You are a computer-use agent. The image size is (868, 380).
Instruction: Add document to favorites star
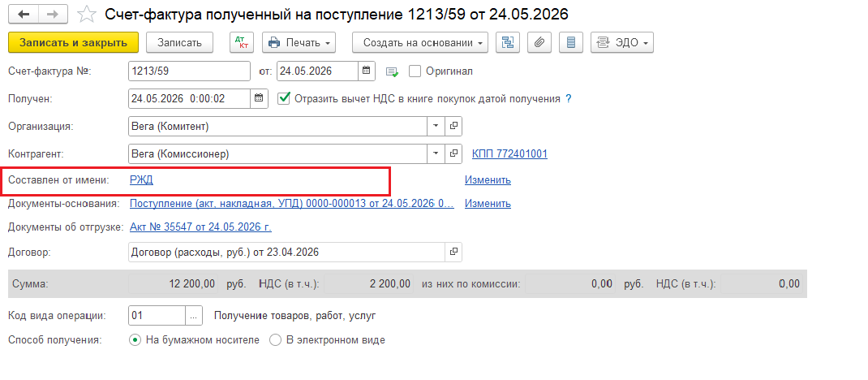click(86, 15)
